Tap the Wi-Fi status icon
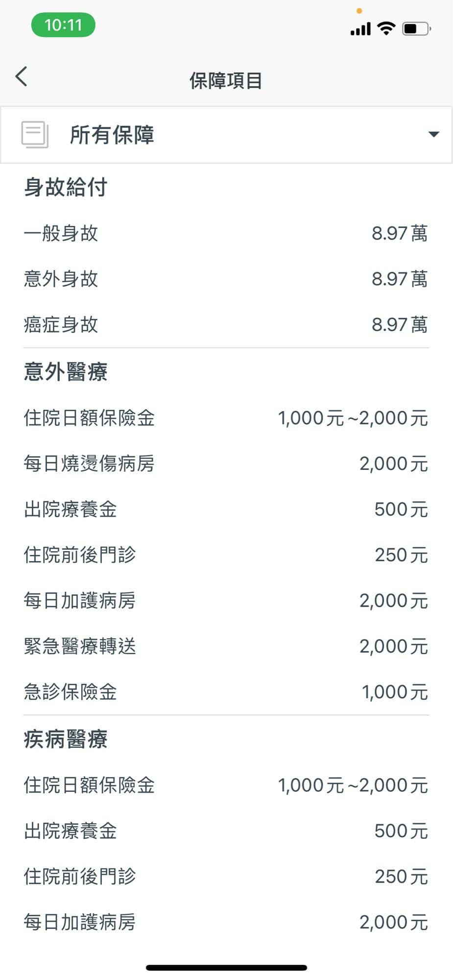The image size is (453, 980). coord(386,28)
